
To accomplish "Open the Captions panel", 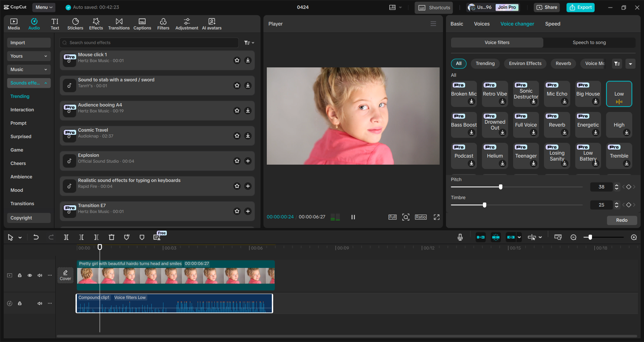I will pyautogui.click(x=142, y=23).
